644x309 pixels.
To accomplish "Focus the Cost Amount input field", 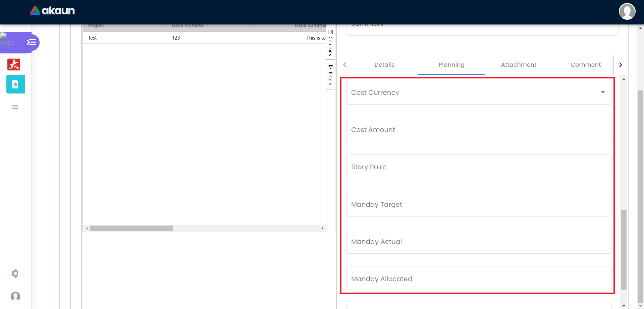I will 479,130.
